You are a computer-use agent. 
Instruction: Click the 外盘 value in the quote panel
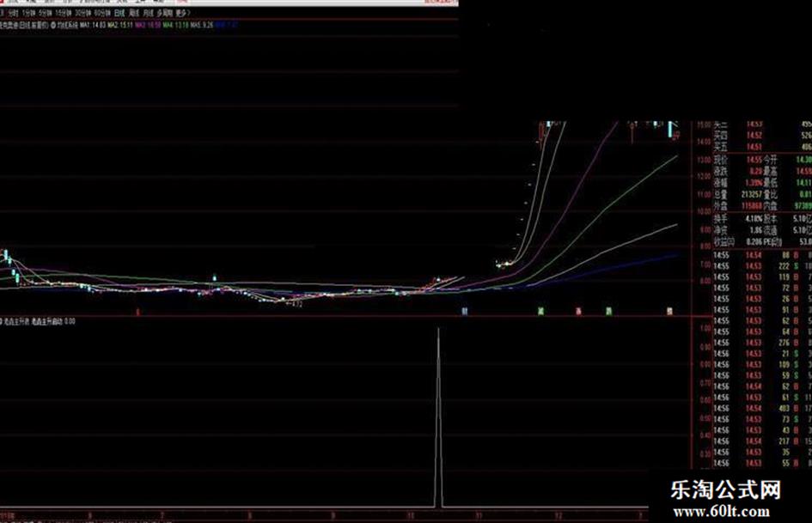751,206
